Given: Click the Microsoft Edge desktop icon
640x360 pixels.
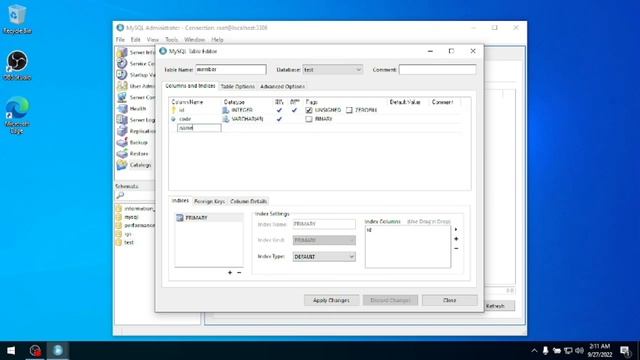Looking at the screenshot, I should click(17, 115).
